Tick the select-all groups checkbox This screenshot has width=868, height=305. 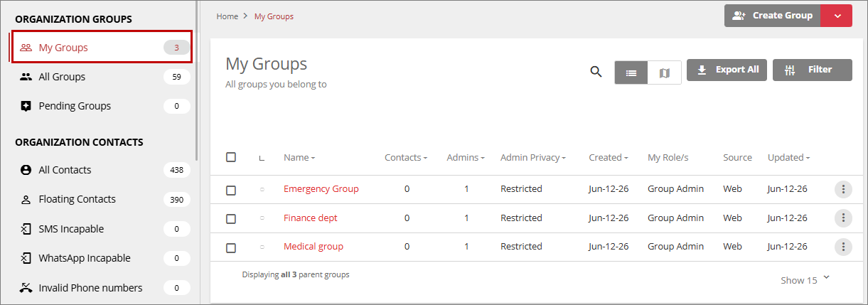click(231, 157)
